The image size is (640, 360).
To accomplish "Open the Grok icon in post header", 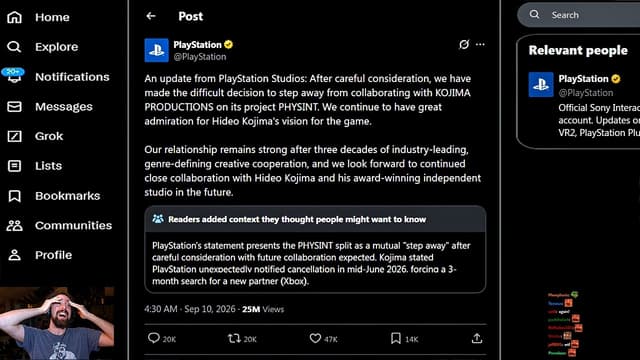I will tap(464, 44).
